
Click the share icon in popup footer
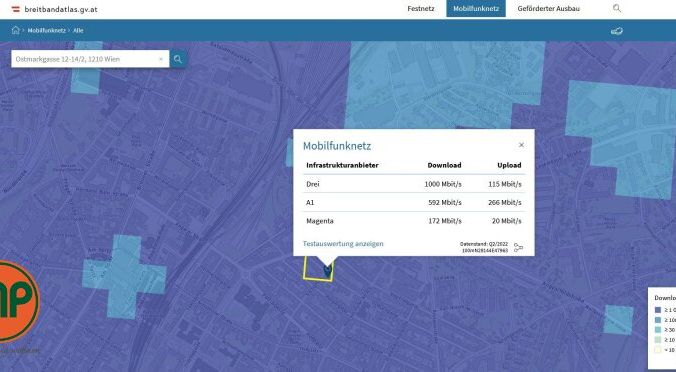coord(518,247)
